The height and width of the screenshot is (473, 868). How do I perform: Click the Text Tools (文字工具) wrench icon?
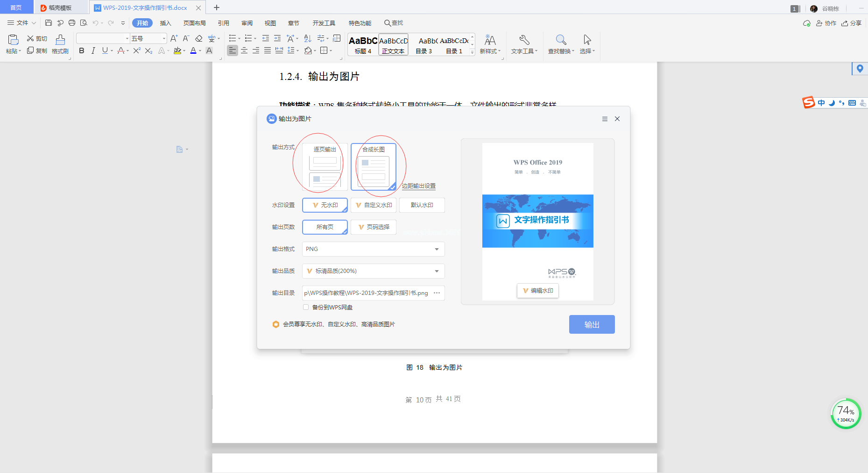tap(524, 40)
